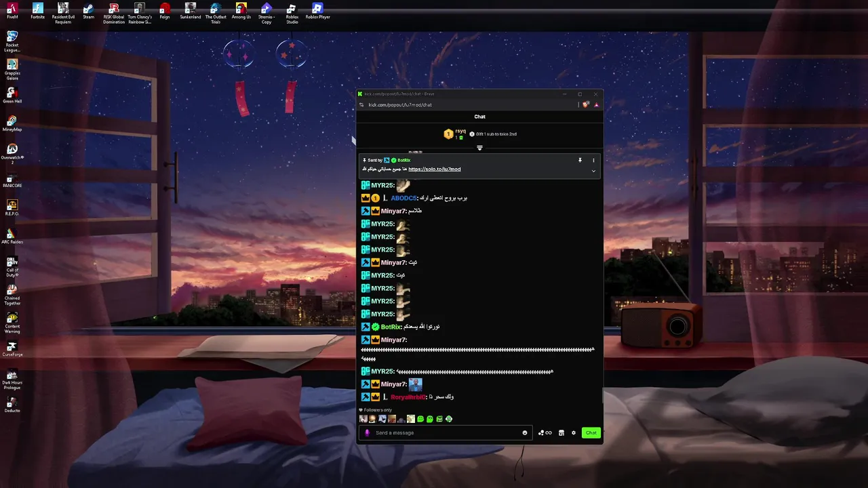Launch the Roblox Player shortcut

pyautogui.click(x=317, y=11)
